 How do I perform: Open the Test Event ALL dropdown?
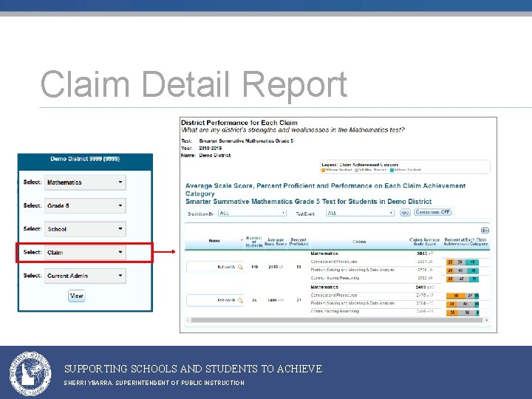point(360,213)
